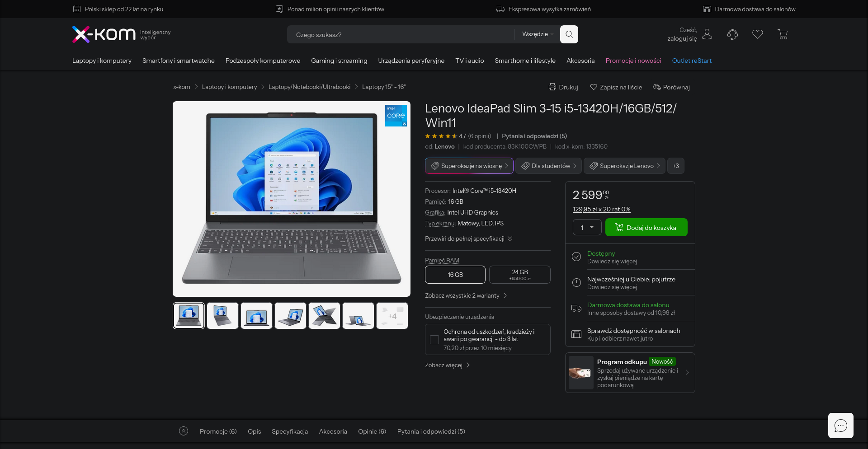
Task: Click the Dostępny availability check icon
Action: tap(576, 257)
